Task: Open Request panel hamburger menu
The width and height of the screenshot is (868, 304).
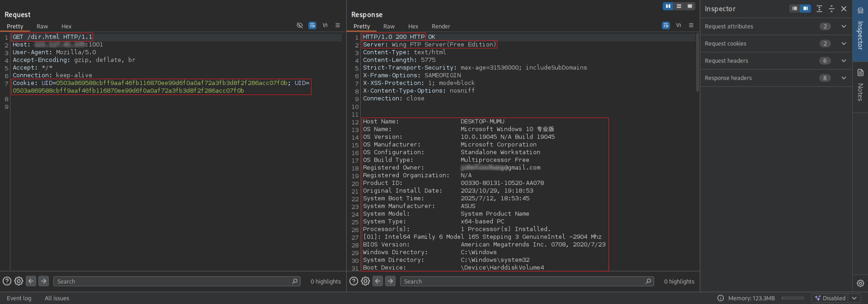Action: tap(338, 25)
